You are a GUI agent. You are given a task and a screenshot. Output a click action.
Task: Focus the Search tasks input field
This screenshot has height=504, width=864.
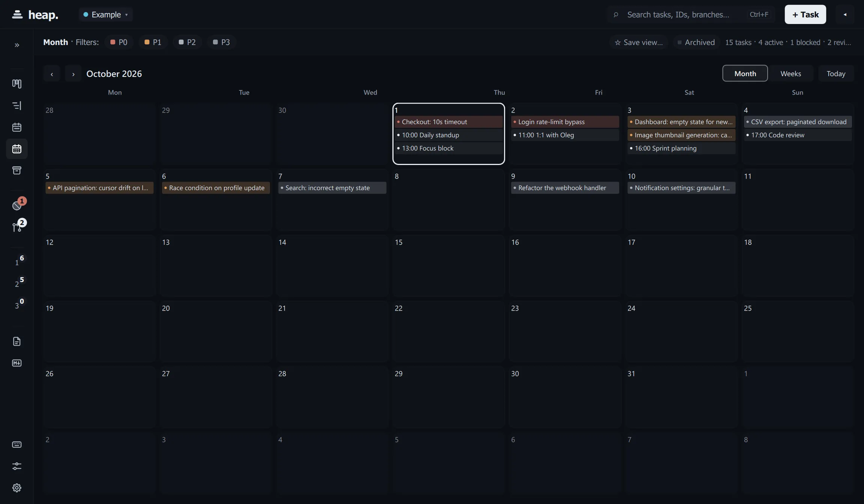click(x=691, y=15)
